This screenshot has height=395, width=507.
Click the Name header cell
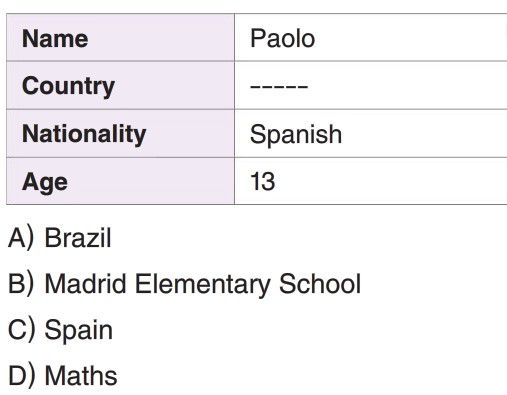point(120,37)
